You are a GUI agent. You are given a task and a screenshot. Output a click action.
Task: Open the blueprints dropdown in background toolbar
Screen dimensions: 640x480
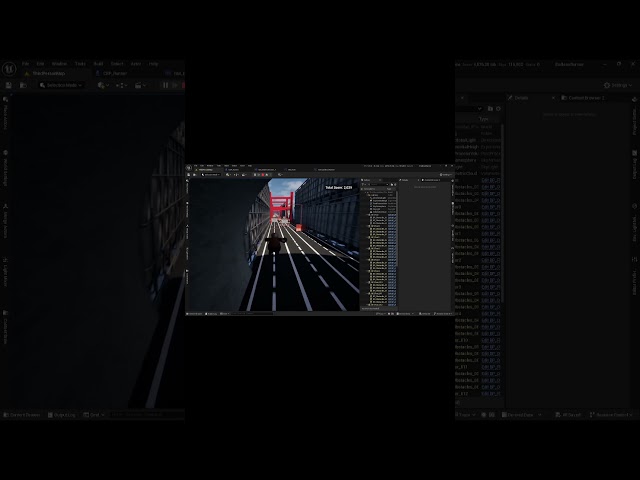click(x=121, y=85)
